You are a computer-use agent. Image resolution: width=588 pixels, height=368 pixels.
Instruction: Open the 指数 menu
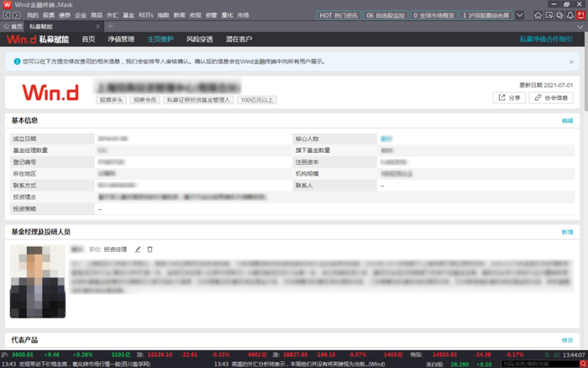(163, 15)
